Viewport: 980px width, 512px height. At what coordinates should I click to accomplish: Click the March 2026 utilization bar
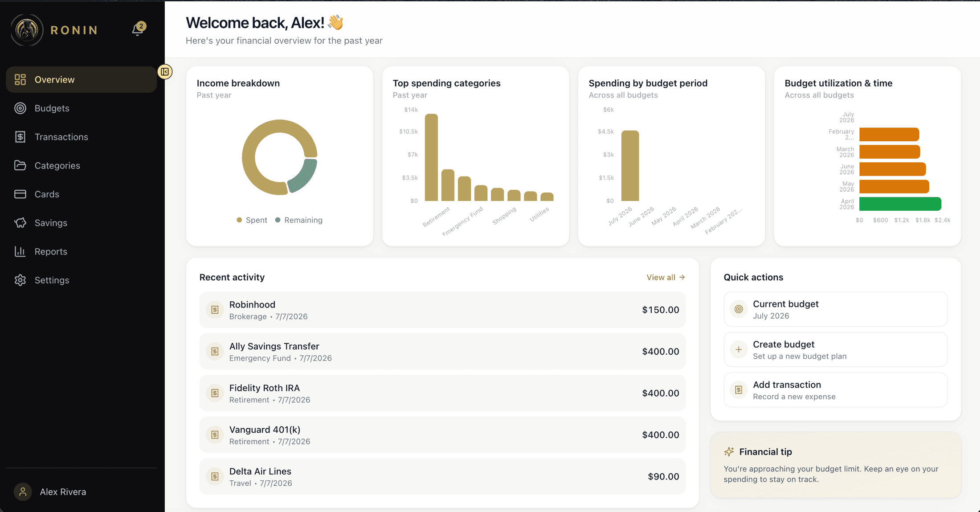pyautogui.click(x=890, y=152)
